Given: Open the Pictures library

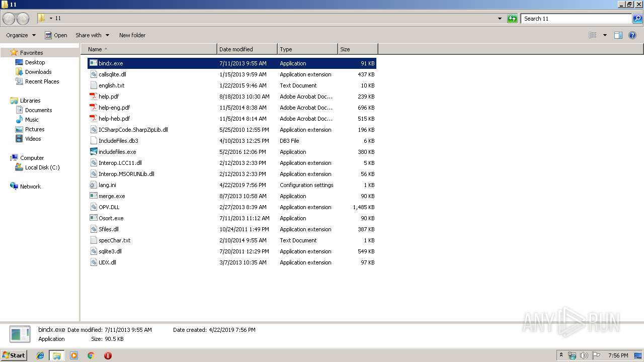Looking at the screenshot, I should 35,129.
